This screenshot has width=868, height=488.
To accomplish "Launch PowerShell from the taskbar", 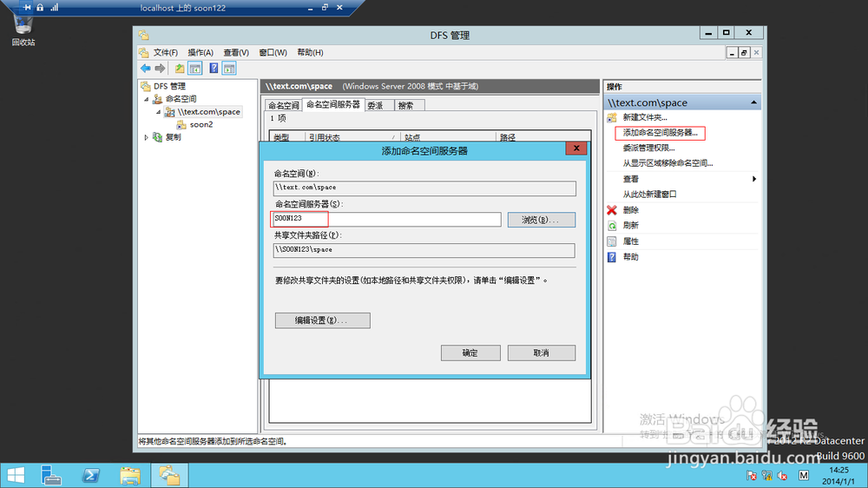I will tap(91, 475).
